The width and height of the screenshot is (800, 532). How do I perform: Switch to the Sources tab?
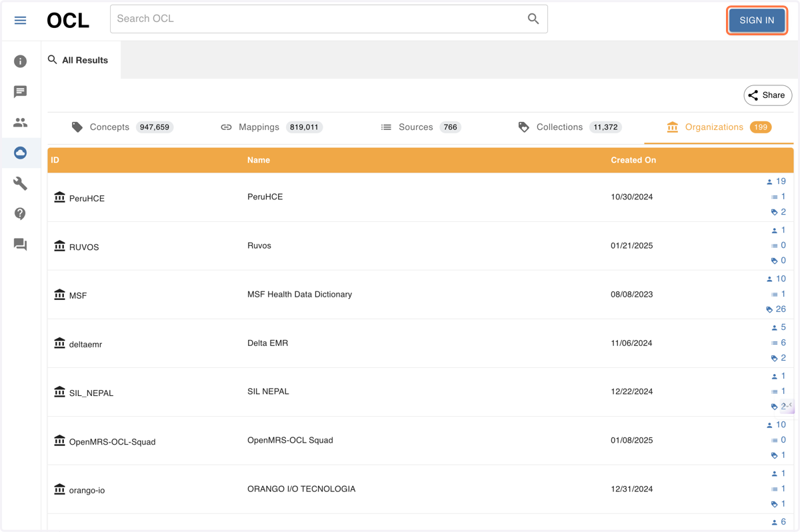coord(421,127)
